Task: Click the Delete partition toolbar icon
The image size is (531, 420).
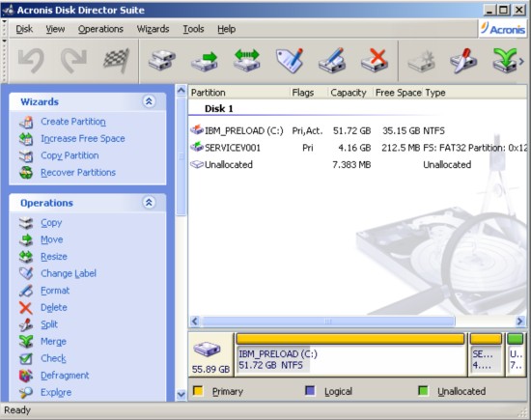Action: [x=375, y=60]
